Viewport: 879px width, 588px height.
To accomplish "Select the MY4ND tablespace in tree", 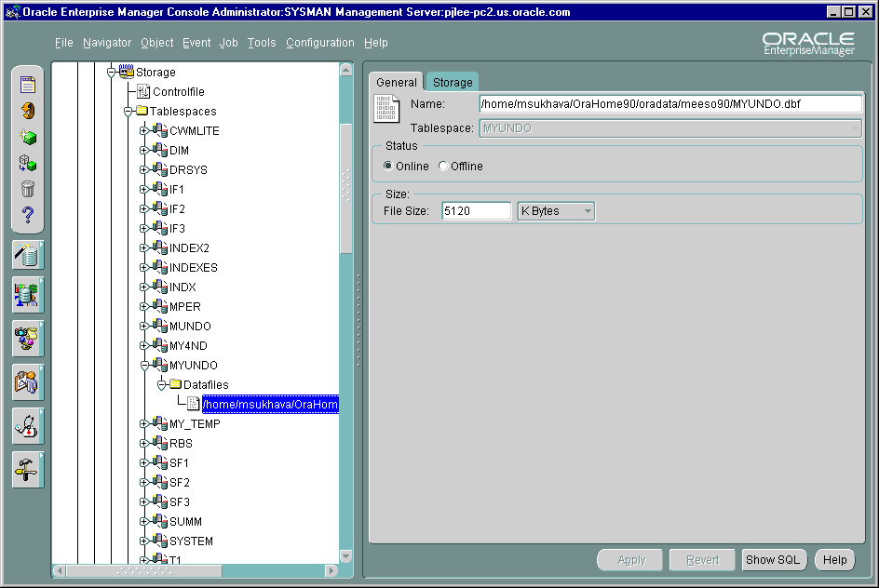I will 188,345.
